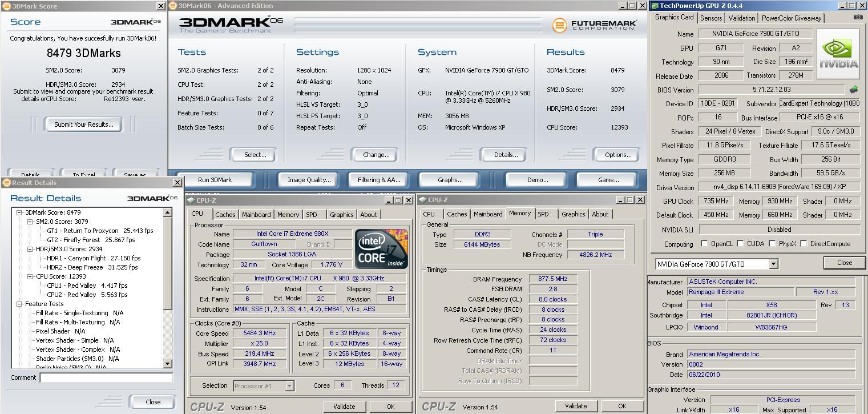Click the Select button under Tests
Image resolution: width=868 pixels, height=414 pixels.
[255, 155]
